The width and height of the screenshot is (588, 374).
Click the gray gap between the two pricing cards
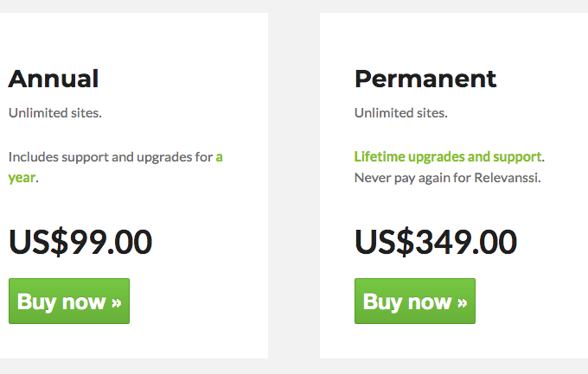[x=294, y=186]
